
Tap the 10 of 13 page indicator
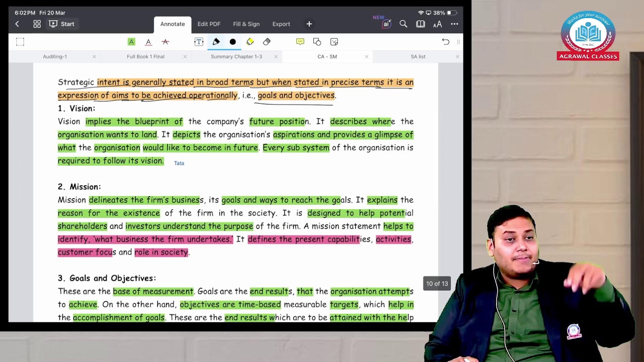(437, 284)
